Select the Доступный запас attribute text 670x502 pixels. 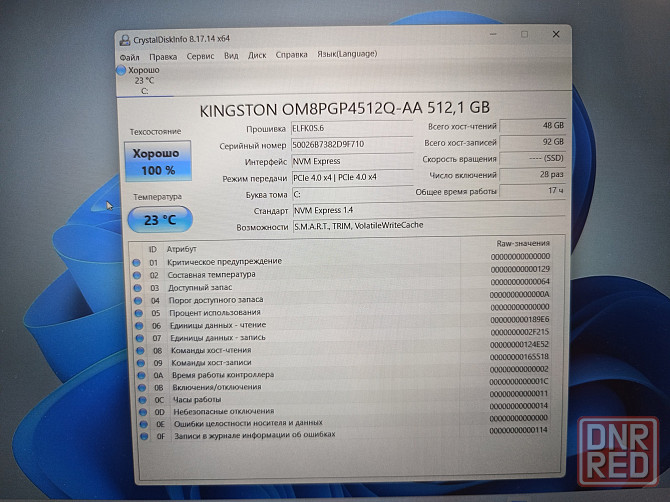coord(200,287)
